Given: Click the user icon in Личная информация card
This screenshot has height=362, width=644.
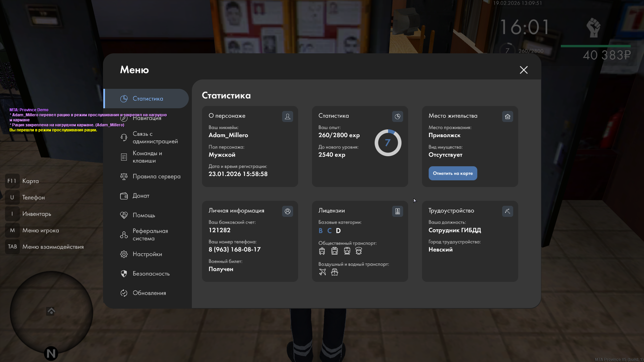Looking at the screenshot, I should click(287, 211).
